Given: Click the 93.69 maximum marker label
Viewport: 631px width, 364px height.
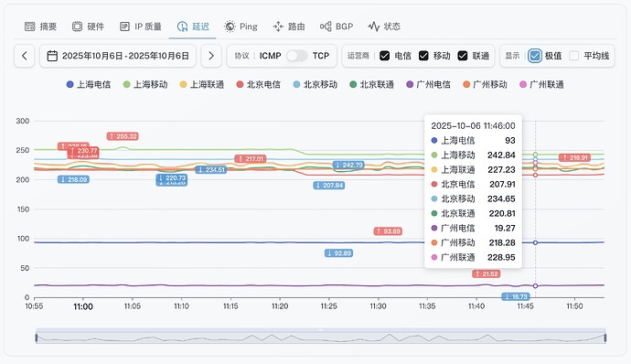Looking at the screenshot, I should coord(388,231).
